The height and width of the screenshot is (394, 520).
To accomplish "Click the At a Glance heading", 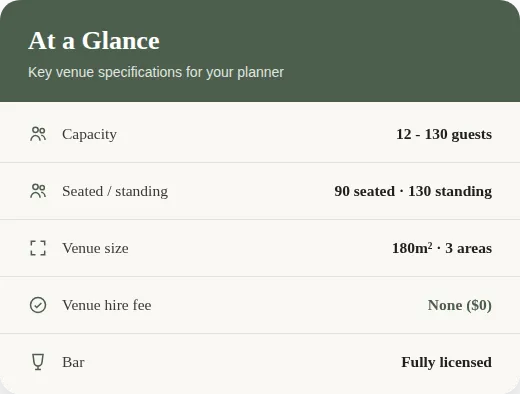I will [94, 41].
